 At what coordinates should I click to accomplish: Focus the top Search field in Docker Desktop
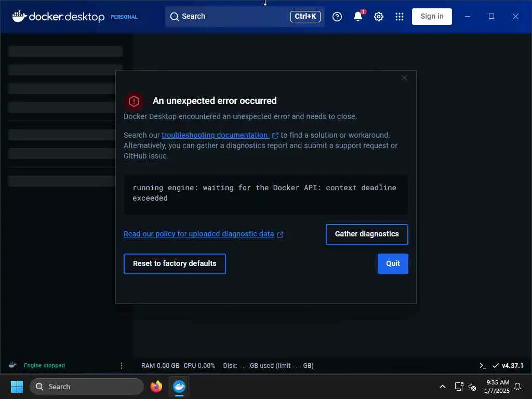coord(245,16)
